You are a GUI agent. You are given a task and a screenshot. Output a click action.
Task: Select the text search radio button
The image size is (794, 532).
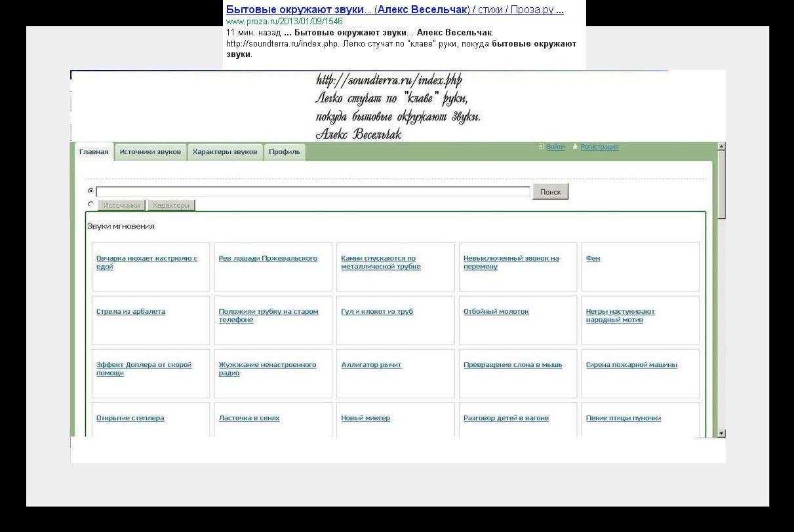pos(90,191)
